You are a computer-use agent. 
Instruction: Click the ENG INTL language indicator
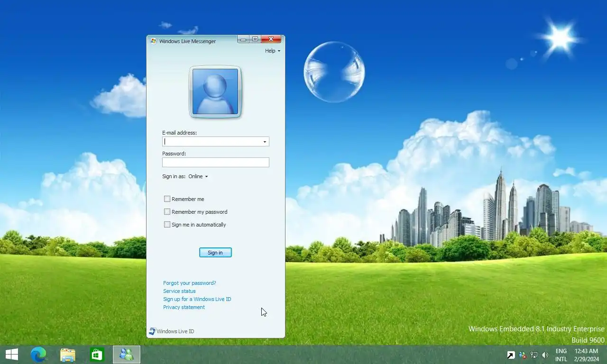(x=561, y=355)
